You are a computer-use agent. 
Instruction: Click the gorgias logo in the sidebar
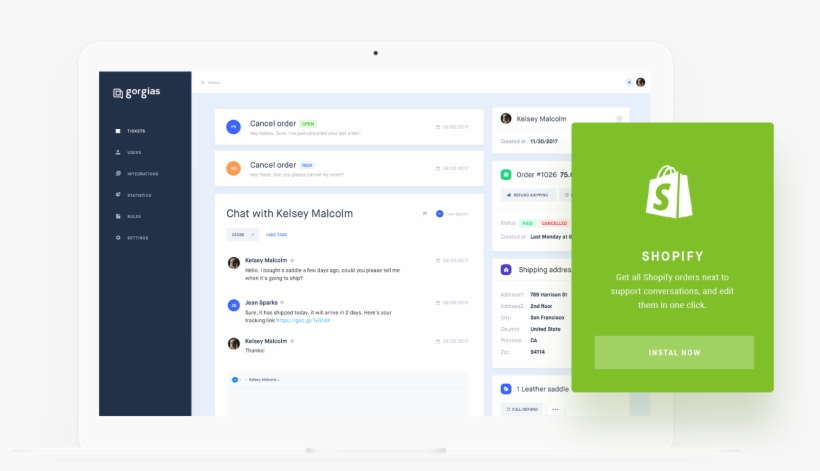(x=136, y=93)
